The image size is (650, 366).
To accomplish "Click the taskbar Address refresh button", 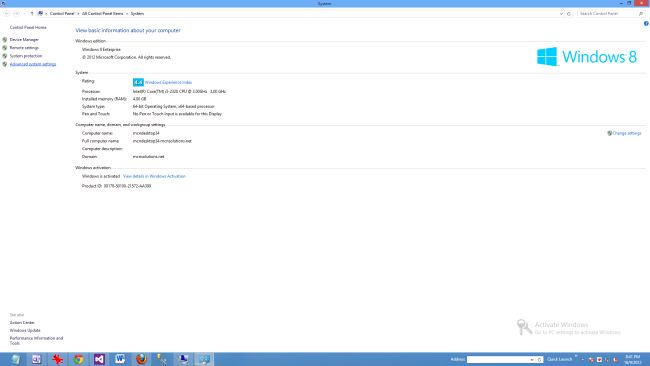I will point(539,359).
